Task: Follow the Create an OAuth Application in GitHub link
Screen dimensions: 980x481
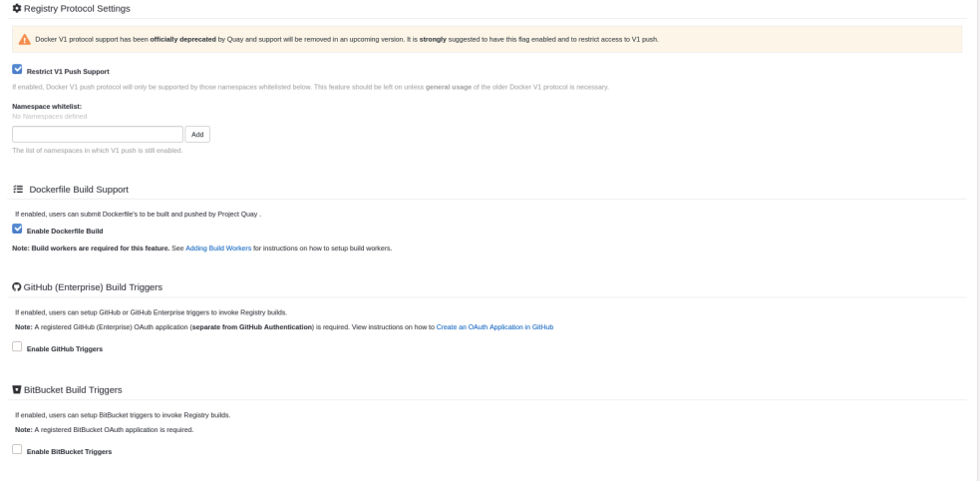Action: tap(494, 327)
